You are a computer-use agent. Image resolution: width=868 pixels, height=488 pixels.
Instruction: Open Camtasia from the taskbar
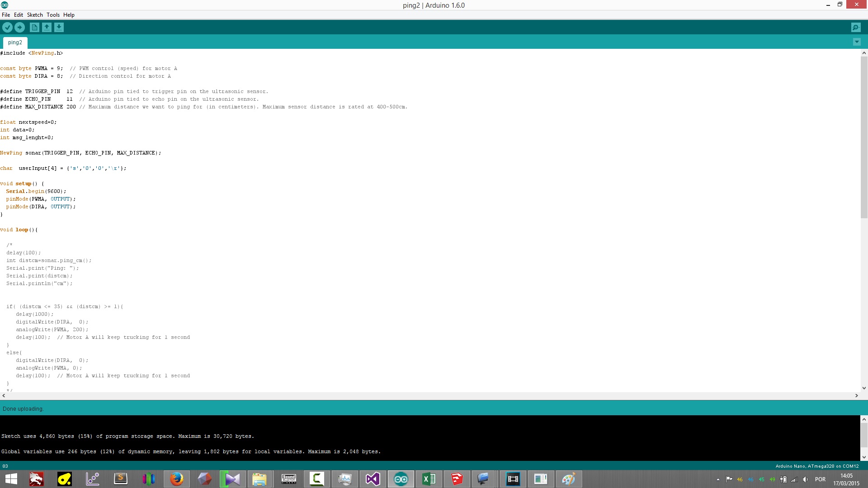tap(317, 479)
